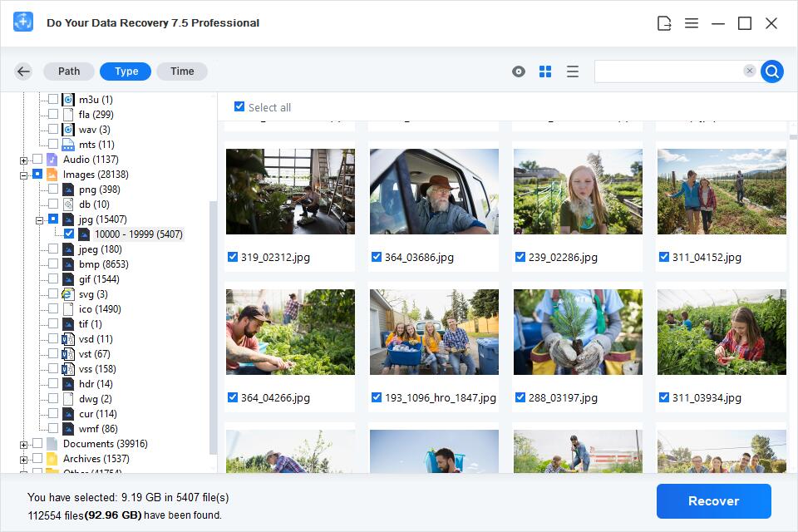Expand the Documents (39916) node
The height and width of the screenshot is (532, 798).
click(x=24, y=444)
